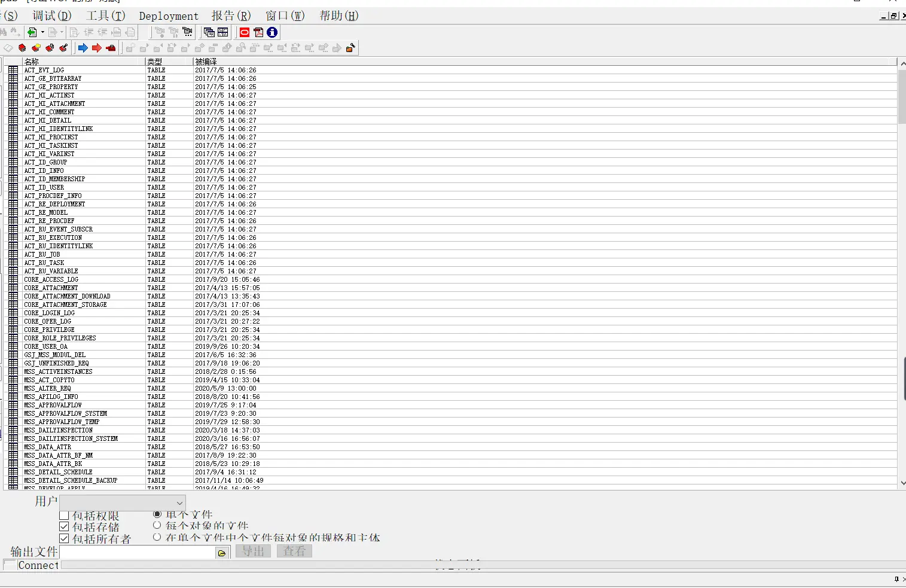Click the red toolbox toolbar icon
Image resolution: width=906 pixels, height=588 pixels.
(111, 48)
